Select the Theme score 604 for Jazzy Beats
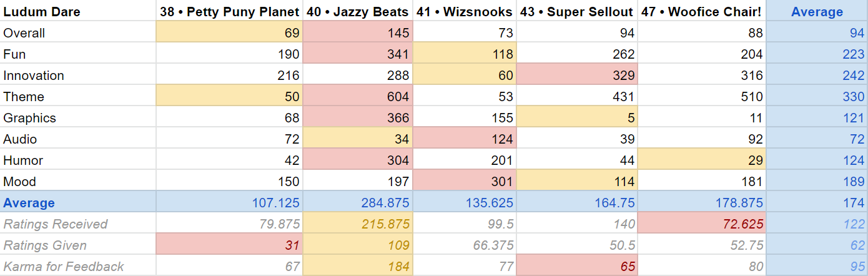Viewport: 868px width, 276px height. tap(358, 96)
